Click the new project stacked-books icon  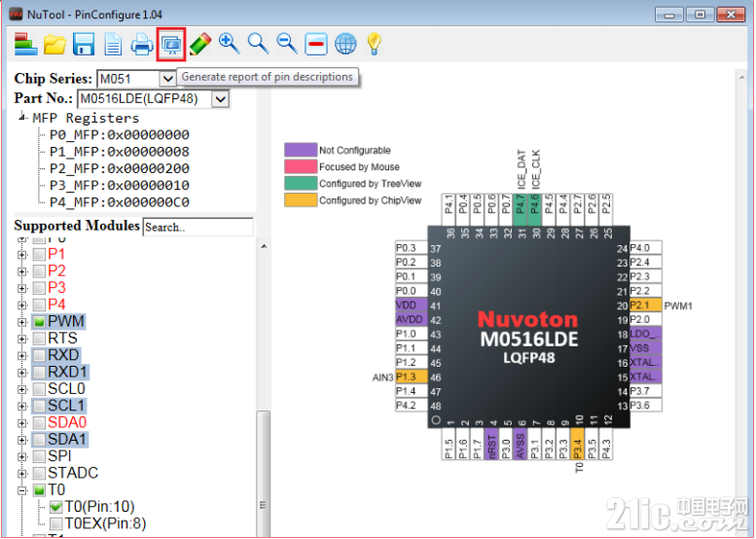[x=25, y=44]
